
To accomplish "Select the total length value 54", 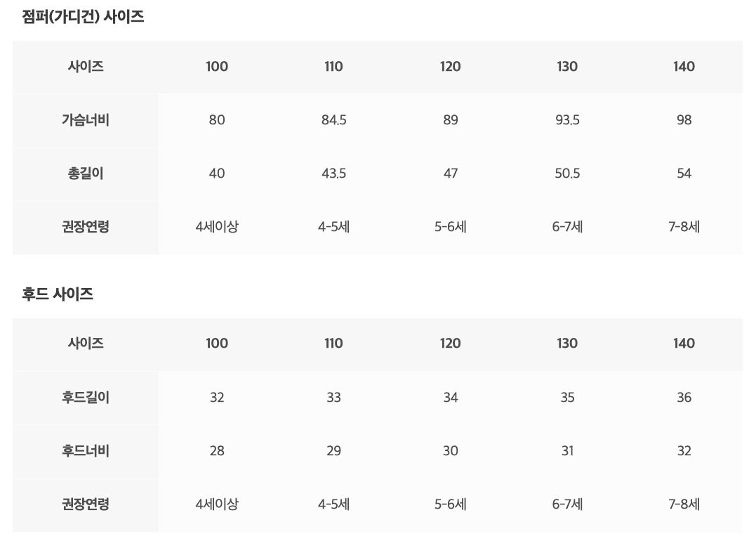I will click(684, 174).
